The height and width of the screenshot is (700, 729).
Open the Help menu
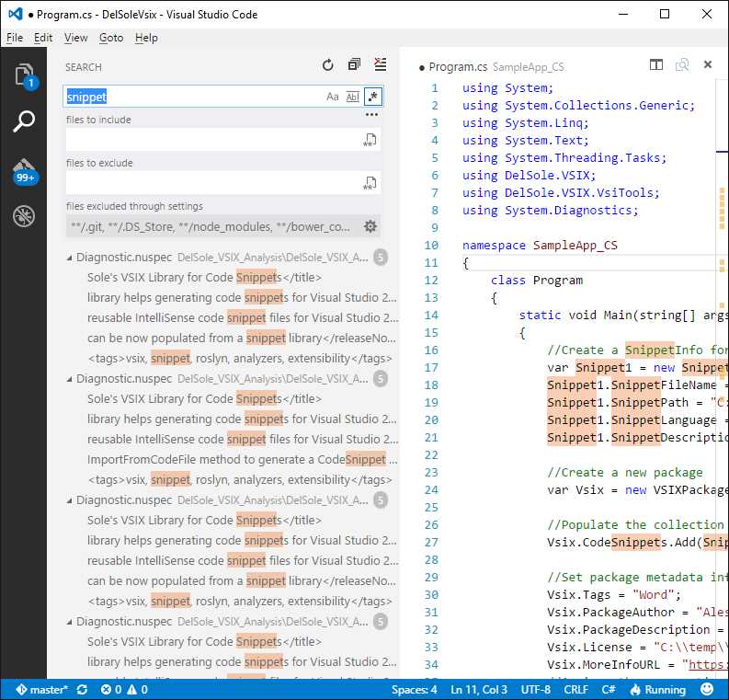(x=146, y=38)
